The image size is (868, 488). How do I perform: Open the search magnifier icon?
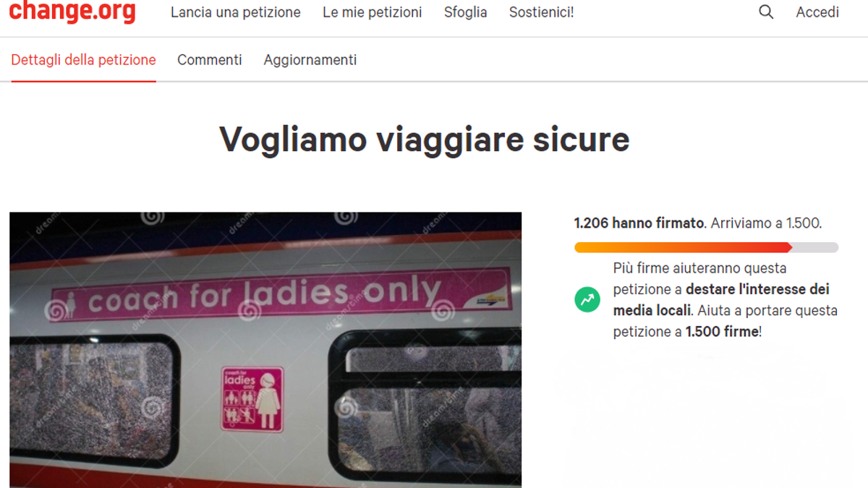click(766, 12)
